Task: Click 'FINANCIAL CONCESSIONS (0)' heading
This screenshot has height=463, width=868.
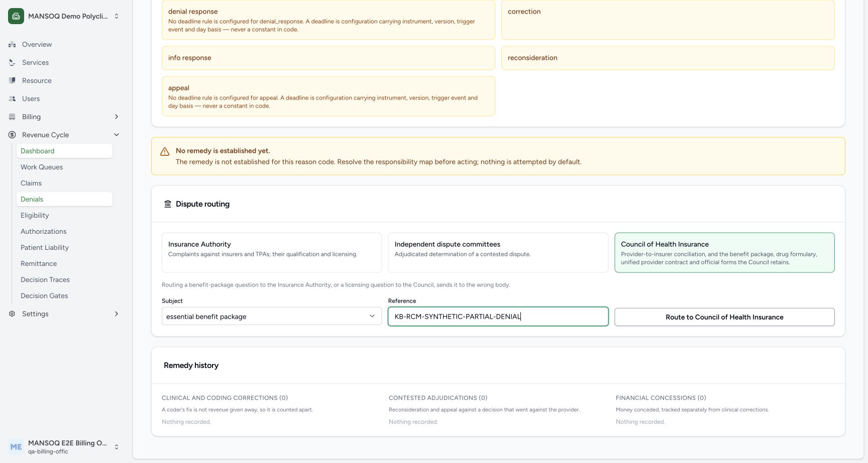Action: (661, 398)
